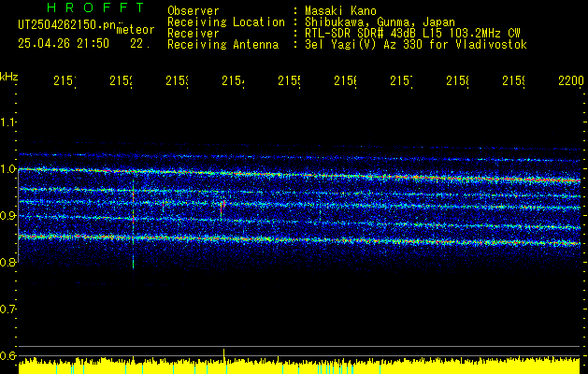
Task: Click the 3el Yagi(V) Az 330 antenna text
Action: [416, 45]
